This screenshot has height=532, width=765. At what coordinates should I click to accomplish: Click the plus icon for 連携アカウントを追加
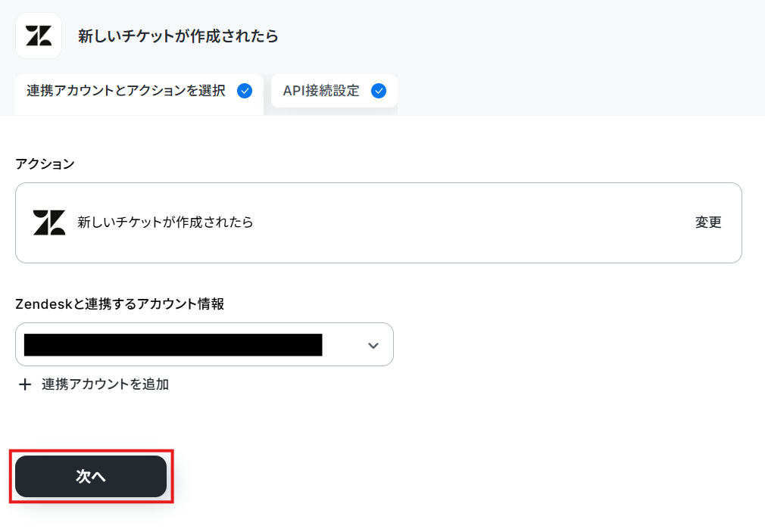(x=25, y=384)
